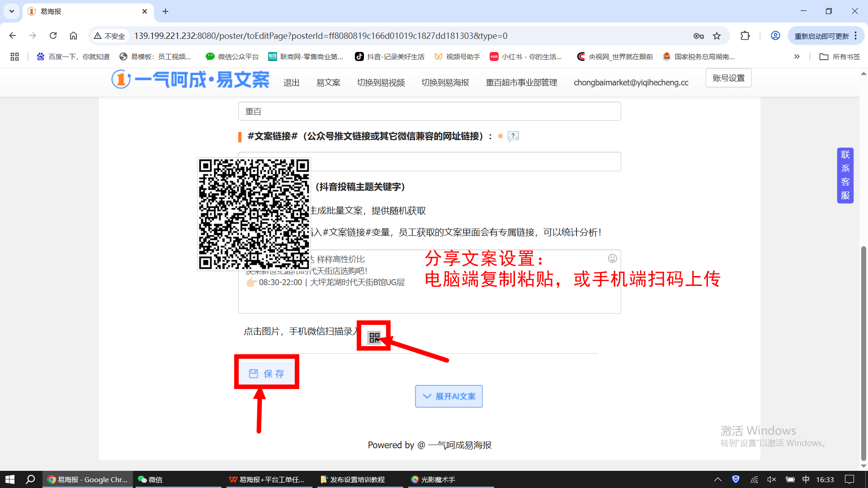Click the page vertical scrollbar thumb
The image size is (868, 488).
[863, 352]
